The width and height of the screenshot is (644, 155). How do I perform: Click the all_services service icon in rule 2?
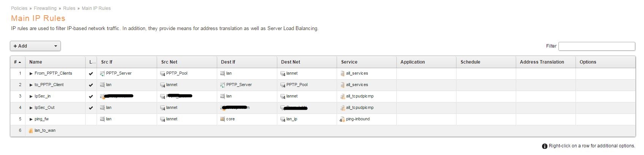click(342, 85)
